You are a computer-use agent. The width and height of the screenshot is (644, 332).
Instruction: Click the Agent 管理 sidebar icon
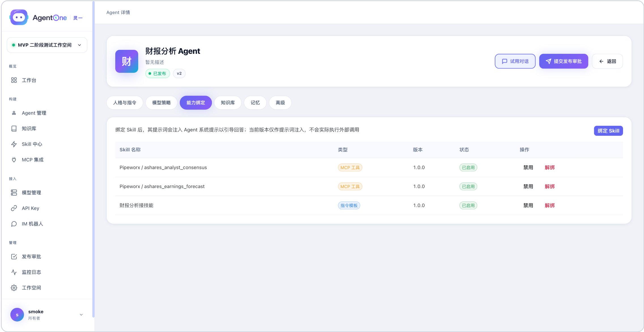pyautogui.click(x=14, y=113)
